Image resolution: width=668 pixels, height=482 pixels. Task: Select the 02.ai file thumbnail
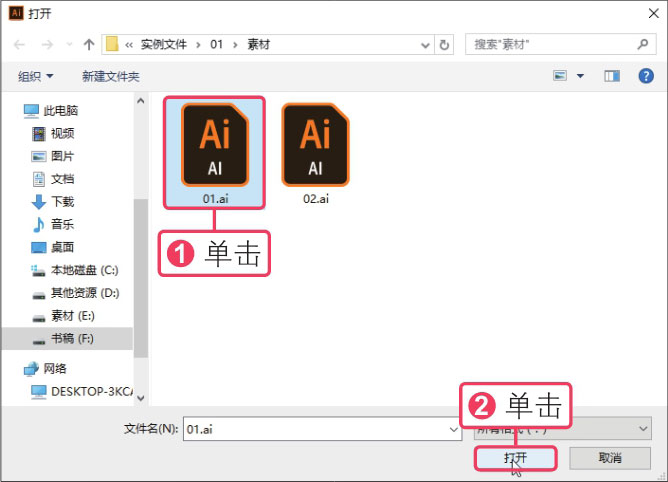316,153
